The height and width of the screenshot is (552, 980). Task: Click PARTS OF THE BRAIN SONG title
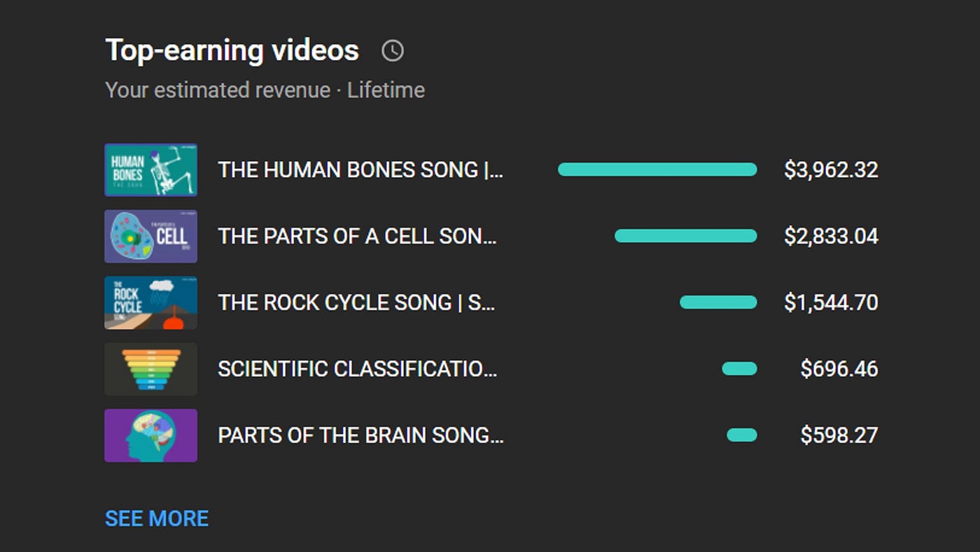pyautogui.click(x=360, y=436)
